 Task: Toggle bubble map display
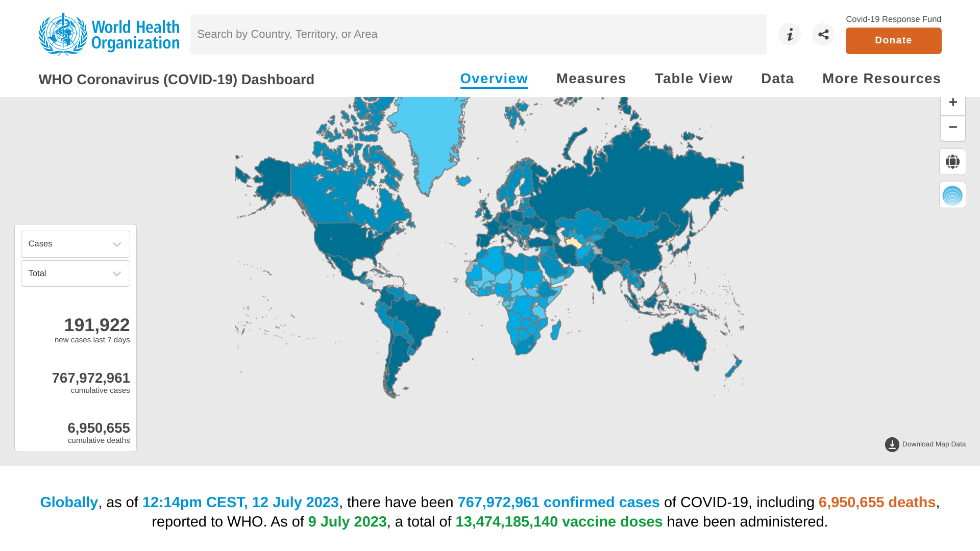(952, 195)
